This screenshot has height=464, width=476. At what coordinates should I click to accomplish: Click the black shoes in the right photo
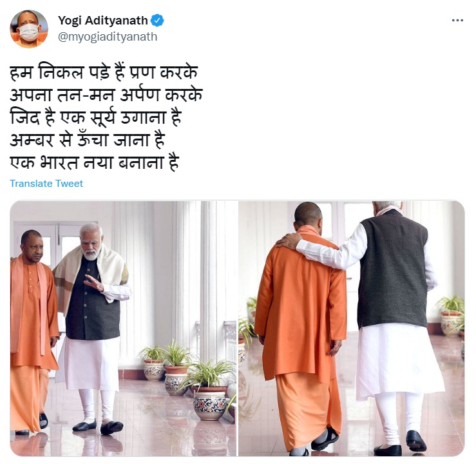coord(402,445)
